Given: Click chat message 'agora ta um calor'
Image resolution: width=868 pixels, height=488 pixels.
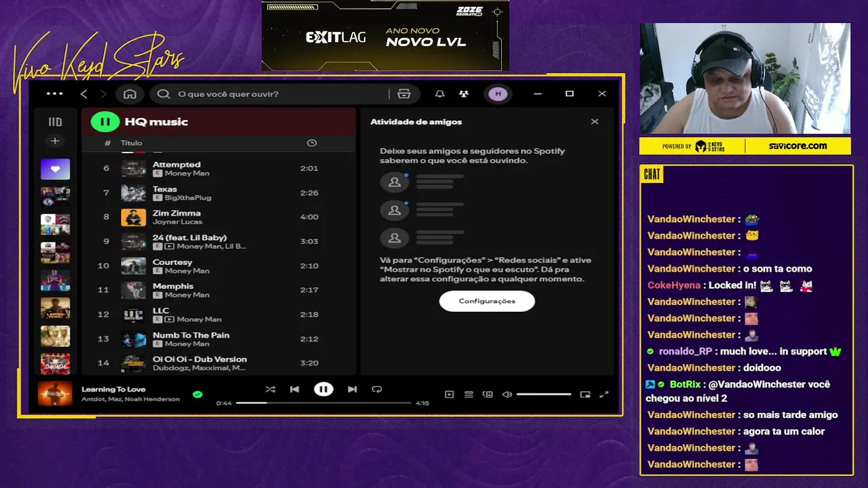Looking at the screenshot, I should [784, 431].
